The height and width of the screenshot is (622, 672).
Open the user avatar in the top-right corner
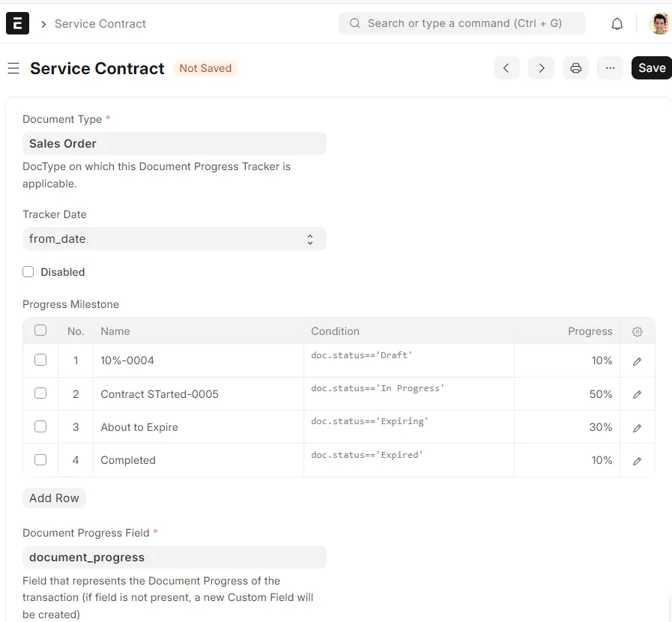659,23
